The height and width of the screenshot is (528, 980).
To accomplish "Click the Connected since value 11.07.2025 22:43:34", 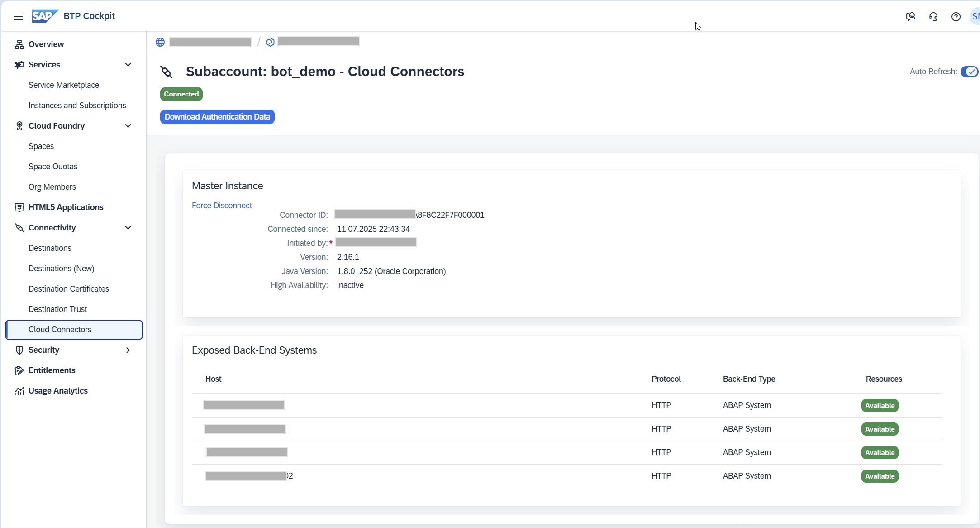I will click(373, 229).
